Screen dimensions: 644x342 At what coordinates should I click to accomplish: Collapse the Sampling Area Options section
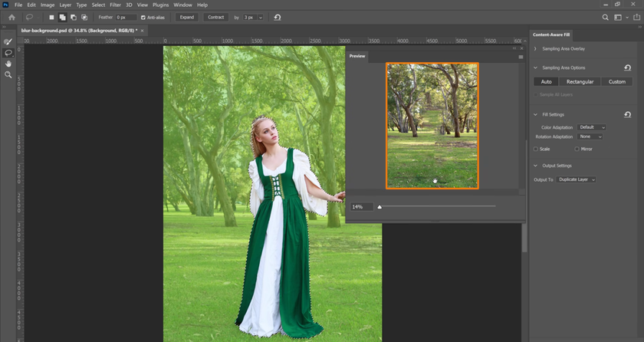tap(535, 67)
